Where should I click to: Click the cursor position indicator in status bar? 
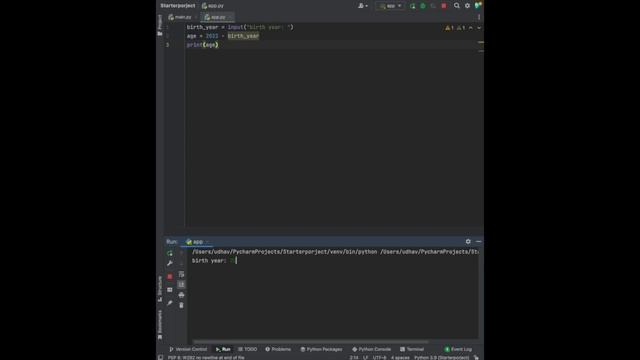click(354, 357)
